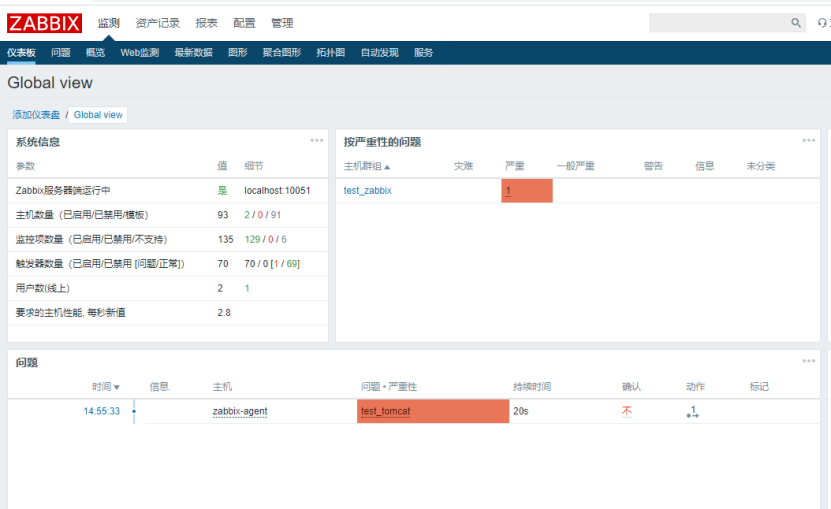
Task: Open the test_zabbix host group link
Action: tap(367, 190)
